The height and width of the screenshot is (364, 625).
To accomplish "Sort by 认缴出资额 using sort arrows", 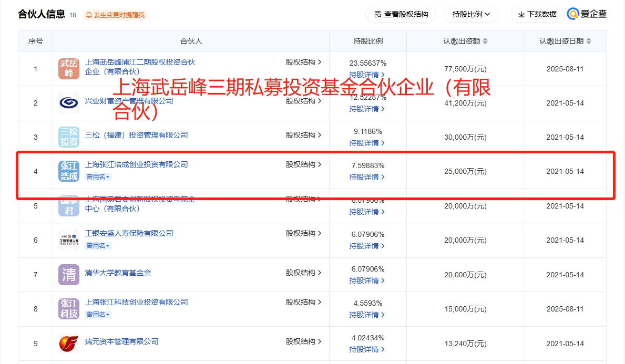I will pyautogui.click(x=485, y=41).
